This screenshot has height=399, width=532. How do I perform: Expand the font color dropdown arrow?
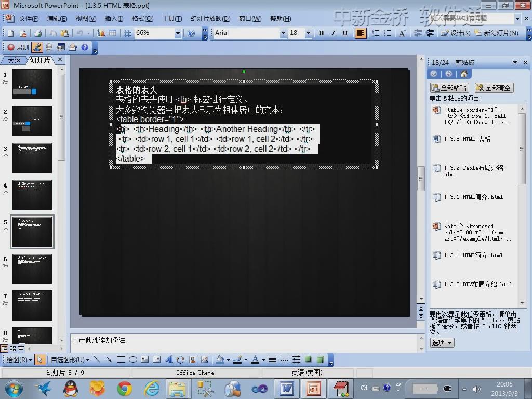tap(263, 360)
